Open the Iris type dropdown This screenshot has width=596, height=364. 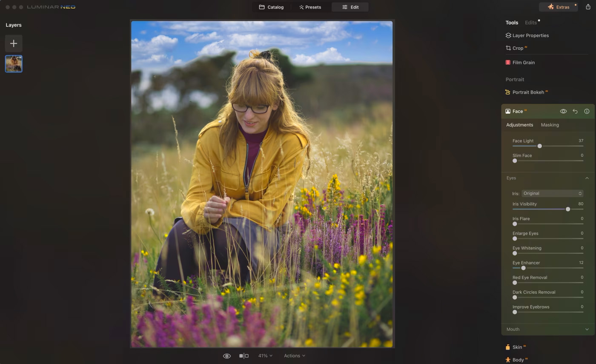click(x=552, y=193)
